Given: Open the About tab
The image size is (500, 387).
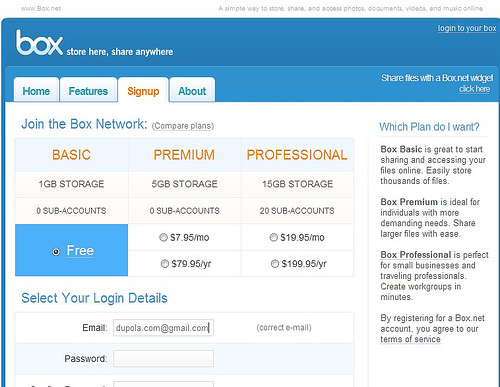Looking at the screenshot, I should [192, 90].
